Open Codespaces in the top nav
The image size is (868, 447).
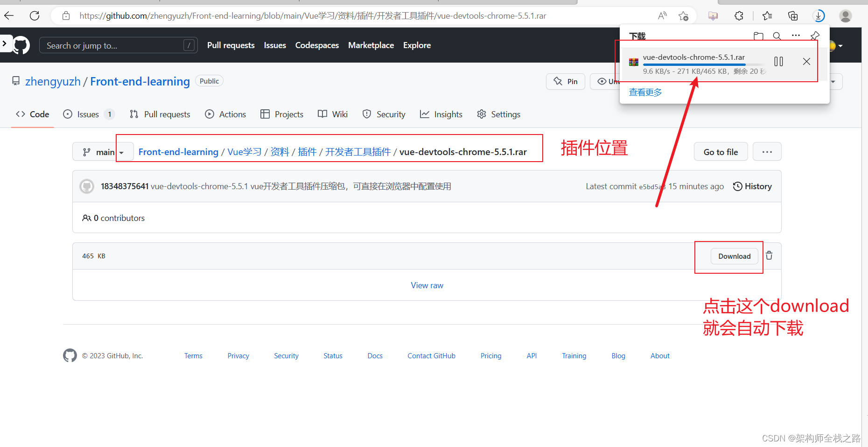click(x=317, y=45)
